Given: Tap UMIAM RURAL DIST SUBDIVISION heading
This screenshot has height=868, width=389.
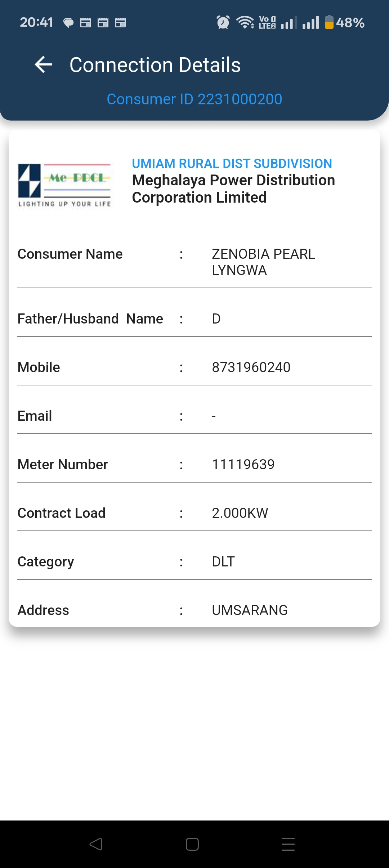Looking at the screenshot, I should pos(232,164).
